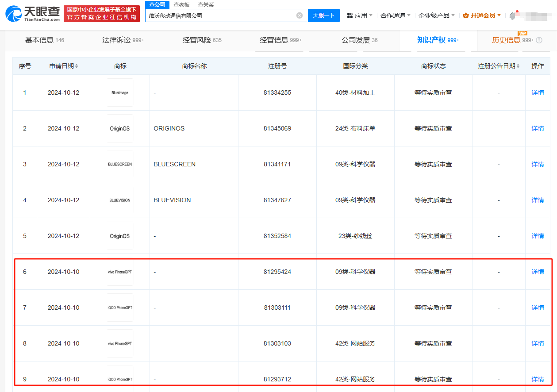Open OriginOS trademark thumbnail in row 2
The image size is (557, 392).
120,128
